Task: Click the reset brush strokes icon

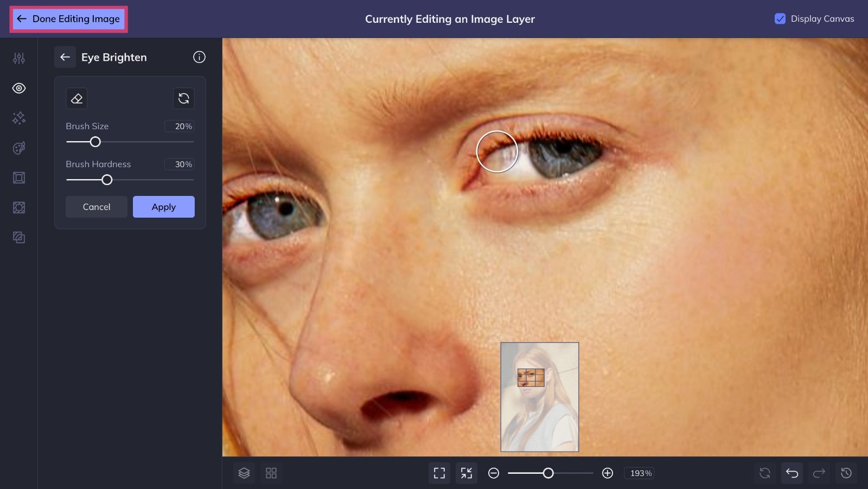Action: (184, 98)
